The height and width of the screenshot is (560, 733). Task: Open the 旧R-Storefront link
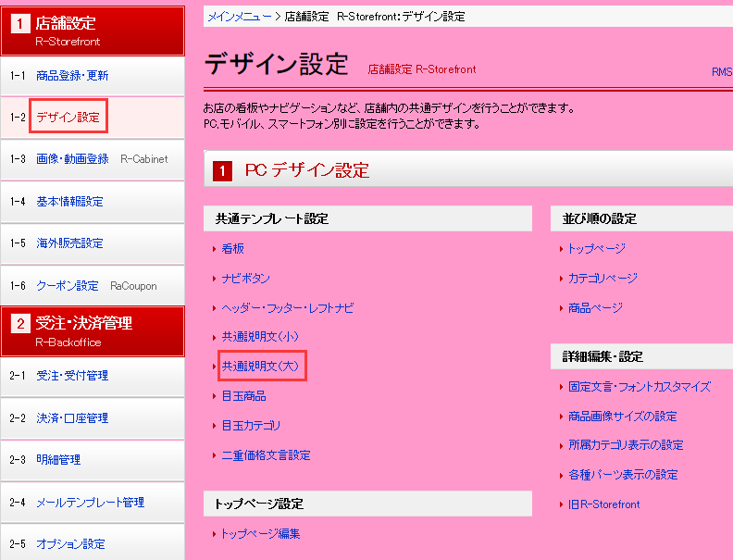(x=604, y=504)
